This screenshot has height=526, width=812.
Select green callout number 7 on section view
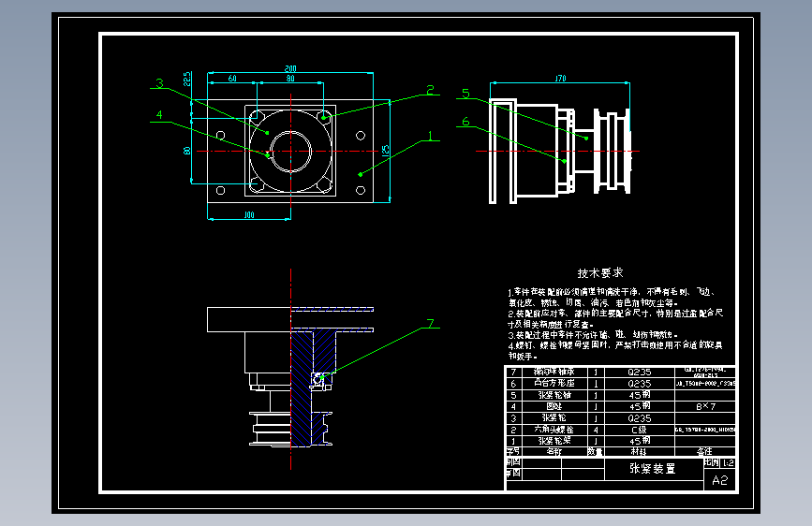(x=430, y=324)
